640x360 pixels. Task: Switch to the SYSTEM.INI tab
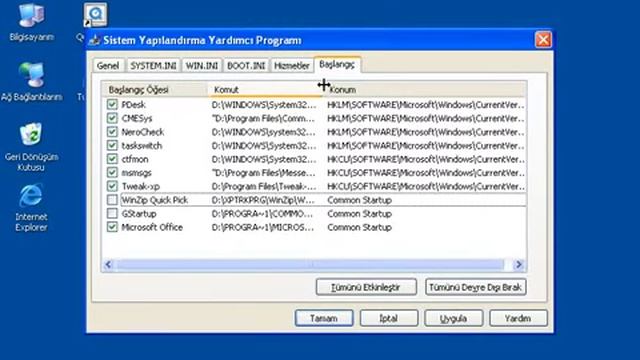coord(153,65)
